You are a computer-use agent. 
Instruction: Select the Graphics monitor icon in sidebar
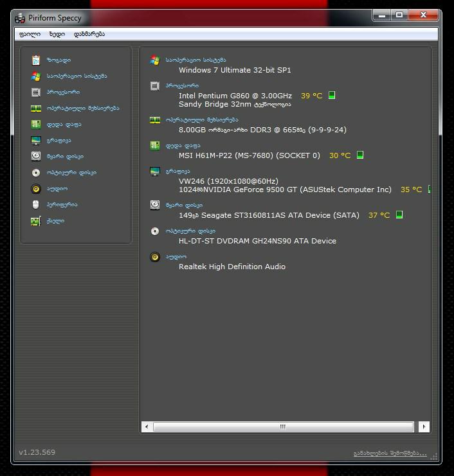point(36,141)
